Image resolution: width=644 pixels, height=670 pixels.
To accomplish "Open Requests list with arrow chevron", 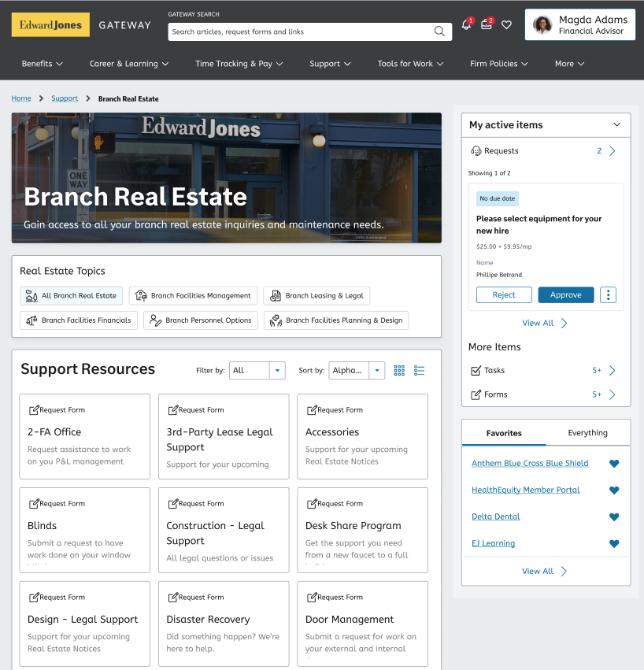I will pos(612,151).
